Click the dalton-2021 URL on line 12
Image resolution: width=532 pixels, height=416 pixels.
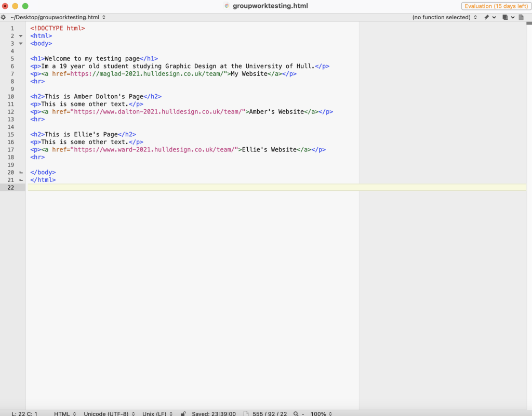pos(158,112)
